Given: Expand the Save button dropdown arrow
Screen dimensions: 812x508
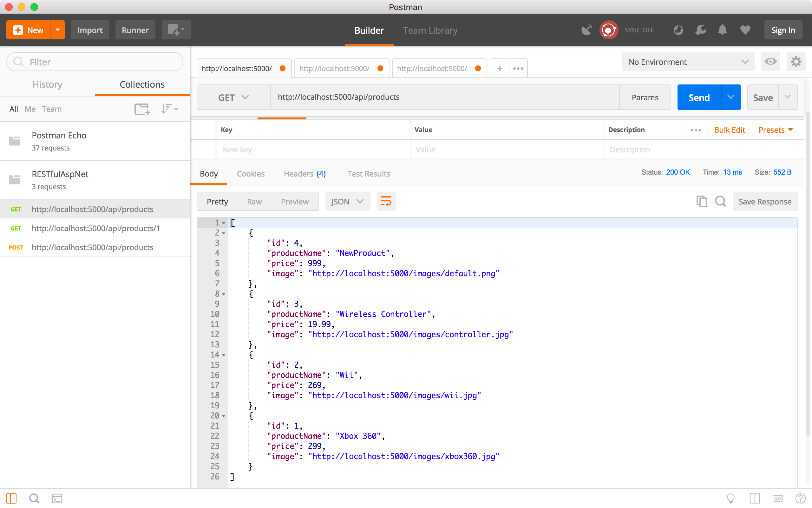Looking at the screenshot, I should tap(788, 97).
